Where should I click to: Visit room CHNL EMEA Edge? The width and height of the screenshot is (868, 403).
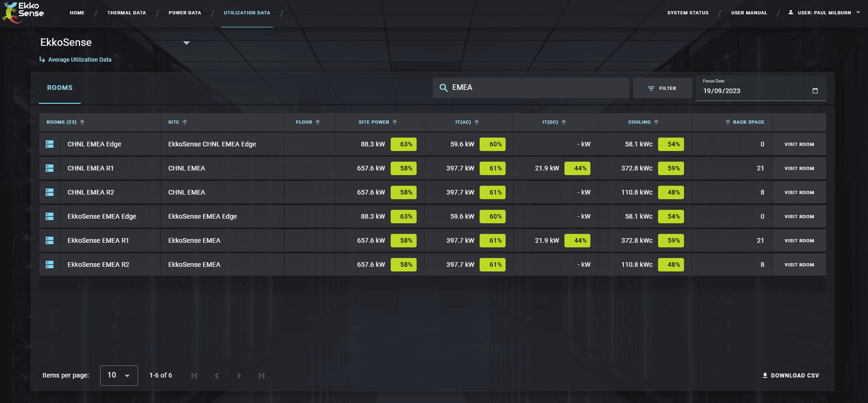(x=799, y=144)
